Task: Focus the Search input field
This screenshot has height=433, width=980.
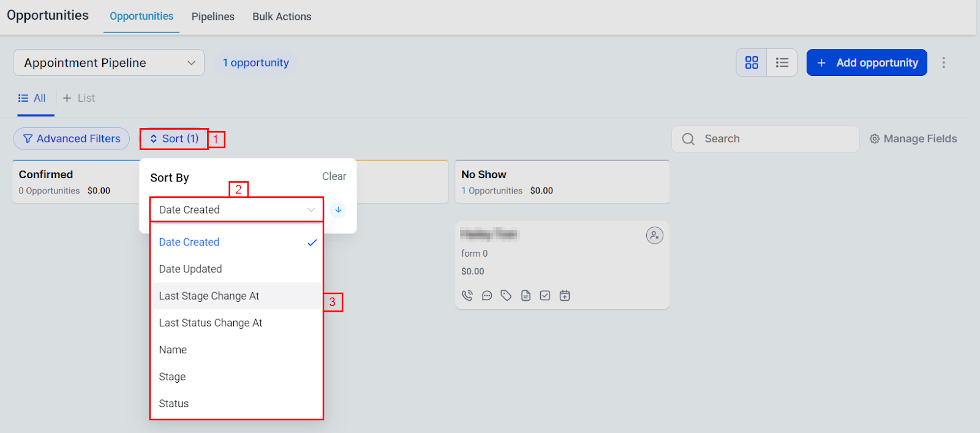Action: tap(766, 139)
